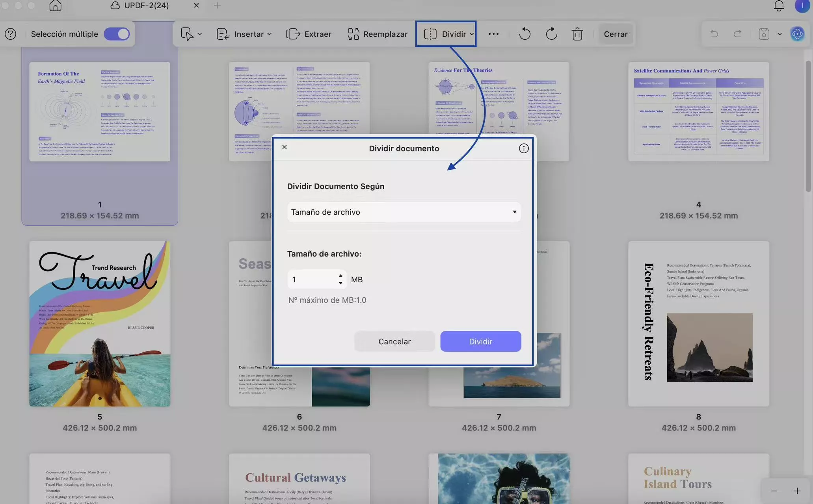Image resolution: width=813 pixels, height=504 pixels.
Task: Select the UPDF-2(24) tab
Action: pos(146,6)
